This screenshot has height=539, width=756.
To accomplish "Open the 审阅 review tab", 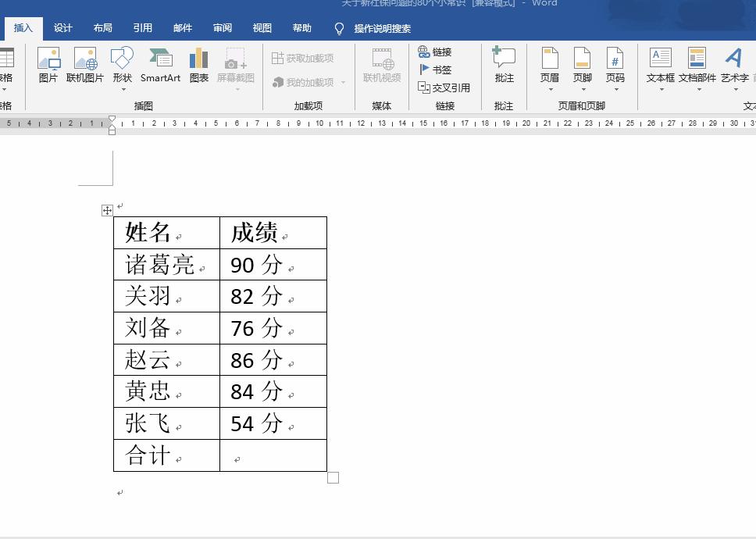I will coord(222,27).
